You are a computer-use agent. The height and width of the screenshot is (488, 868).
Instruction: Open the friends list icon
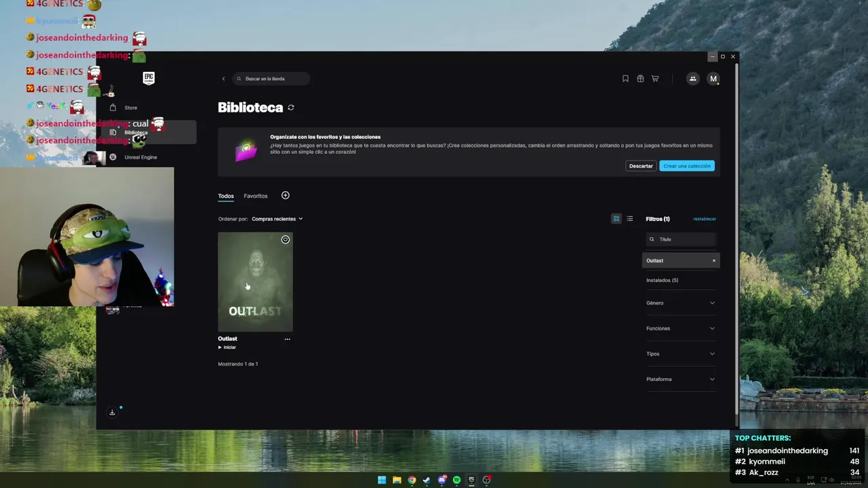tap(692, 79)
